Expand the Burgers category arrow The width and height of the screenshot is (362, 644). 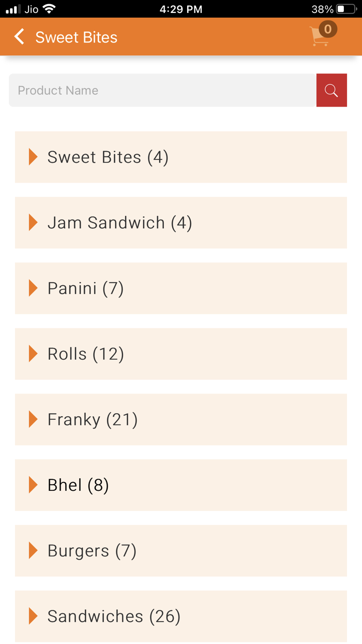(33, 551)
